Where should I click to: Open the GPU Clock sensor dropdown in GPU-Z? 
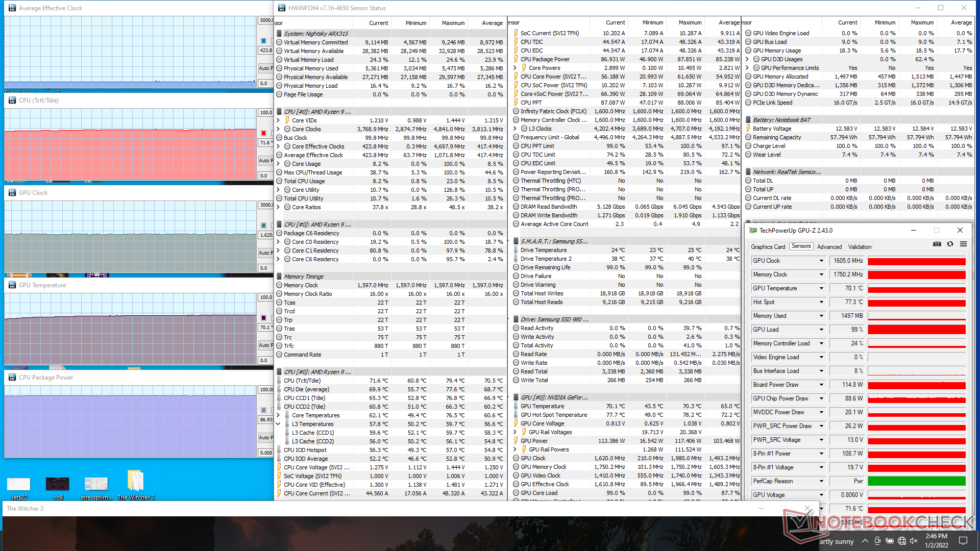tap(821, 261)
